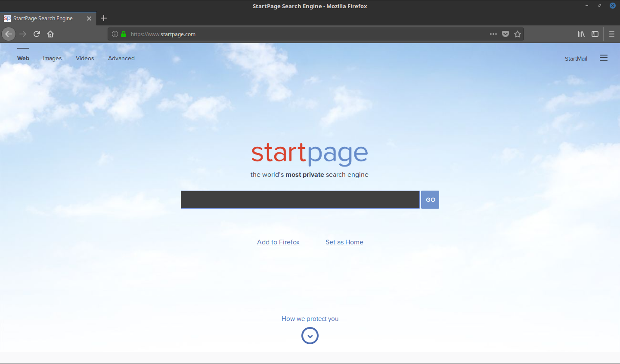Open the Firefox home page icon

(x=50, y=34)
